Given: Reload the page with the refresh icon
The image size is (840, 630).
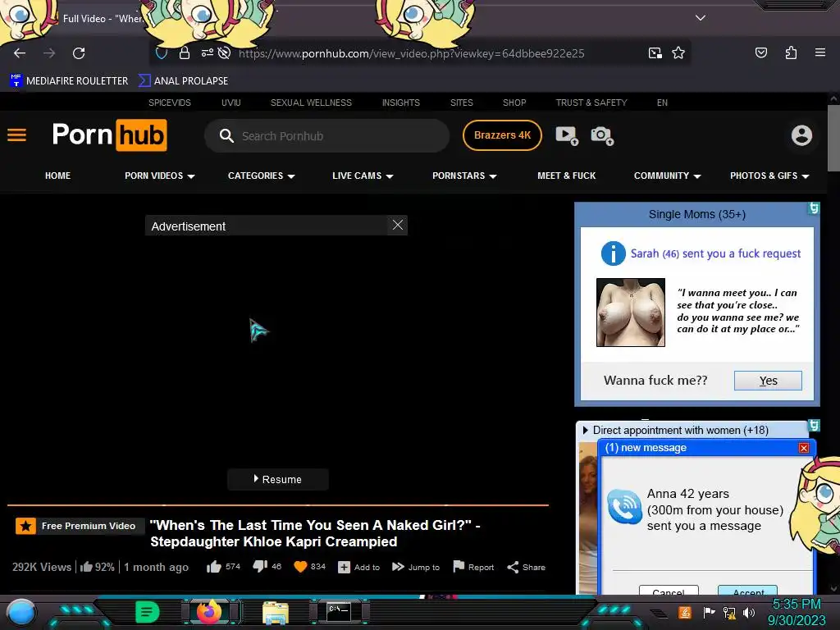Looking at the screenshot, I should point(79,53).
